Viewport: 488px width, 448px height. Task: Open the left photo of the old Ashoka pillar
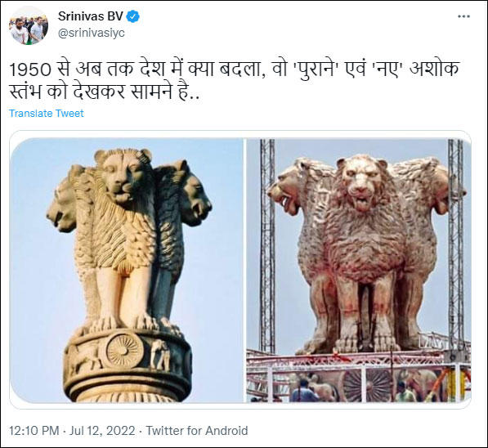coord(127,271)
